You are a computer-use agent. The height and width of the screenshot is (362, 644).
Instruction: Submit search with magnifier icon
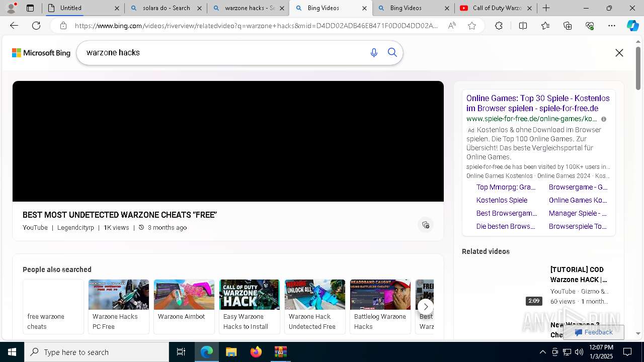click(392, 53)
